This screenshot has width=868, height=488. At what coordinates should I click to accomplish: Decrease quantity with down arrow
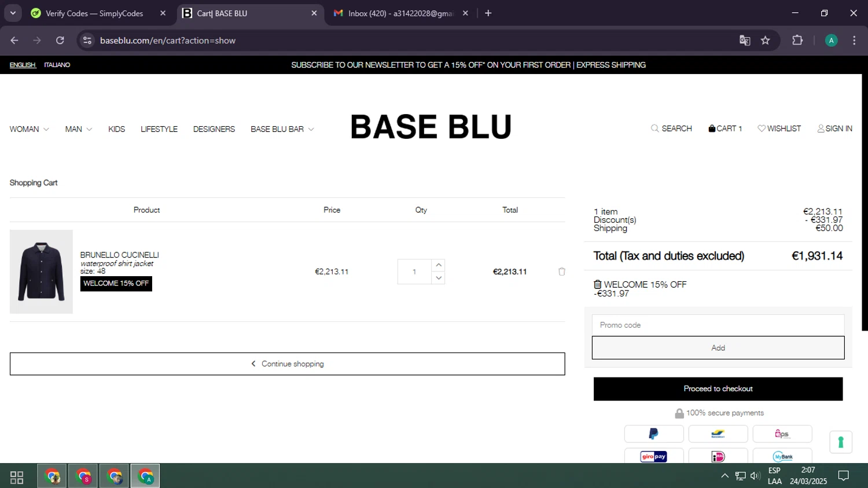click(x=439, y=278)
